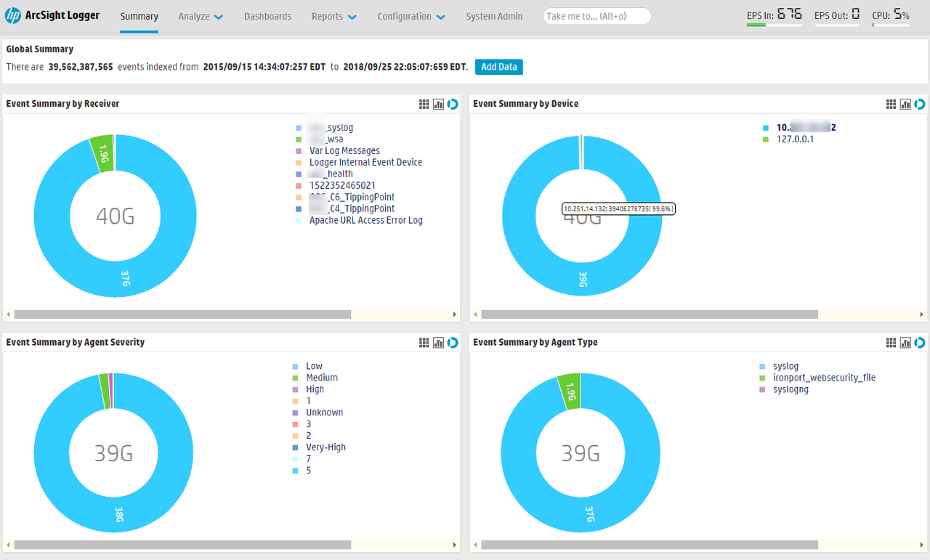Select the Very-High severity legend entry

pos(325,448)
